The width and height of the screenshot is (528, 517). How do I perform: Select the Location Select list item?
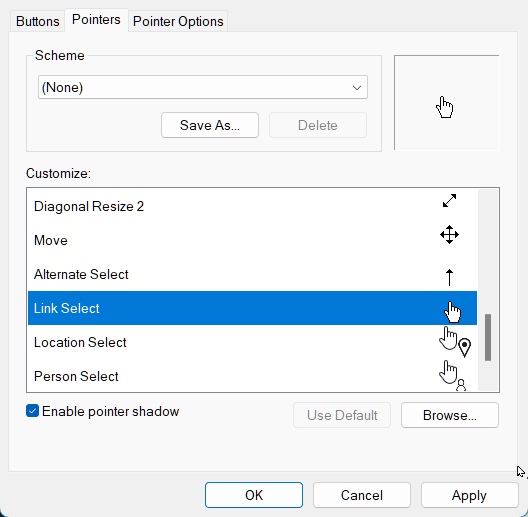click(252, 342)
